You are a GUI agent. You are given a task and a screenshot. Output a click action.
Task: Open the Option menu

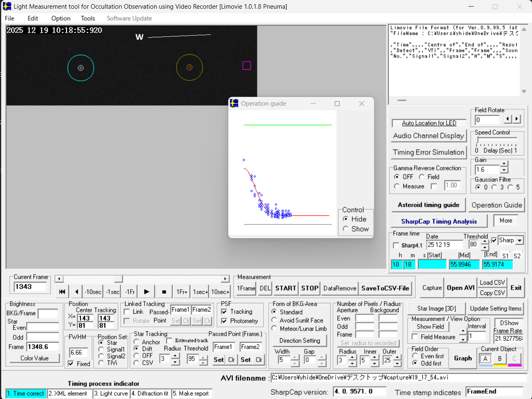click(61, 18)
